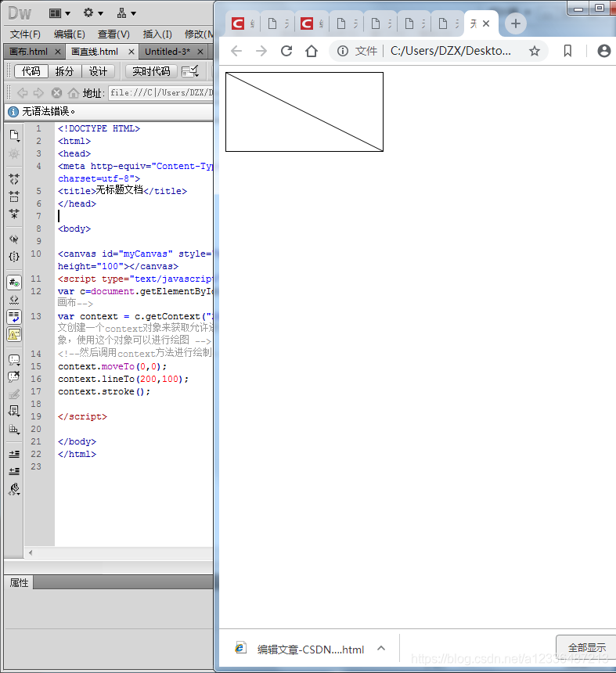Click the Dreamweaver address field
616x673 pixels.
coord(161,92)
